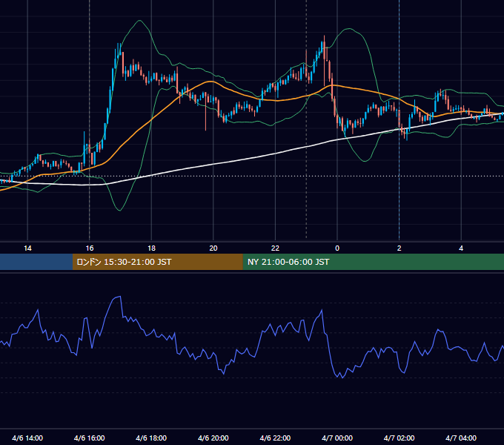This screenshot has height=445, width=504.
Task: Click the 4 hour axis label
Action: pos(461,248)
